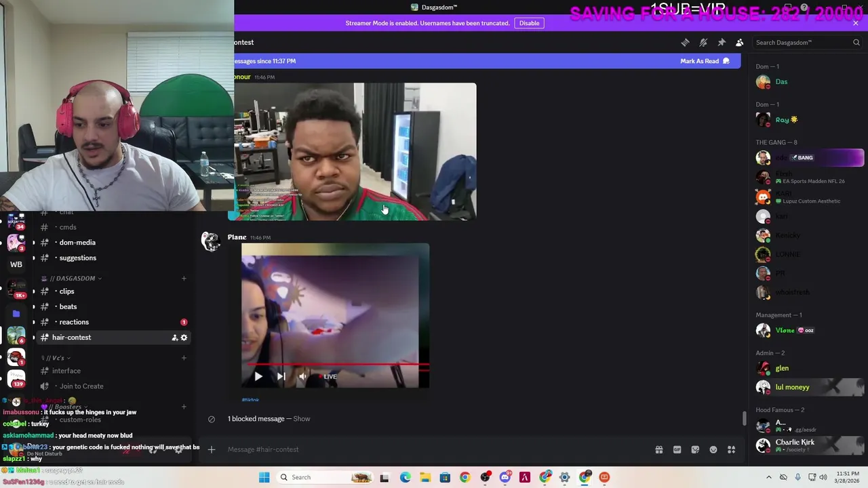
Task: Click the Windows taskbar Search box
Action: tap(326, 477)
